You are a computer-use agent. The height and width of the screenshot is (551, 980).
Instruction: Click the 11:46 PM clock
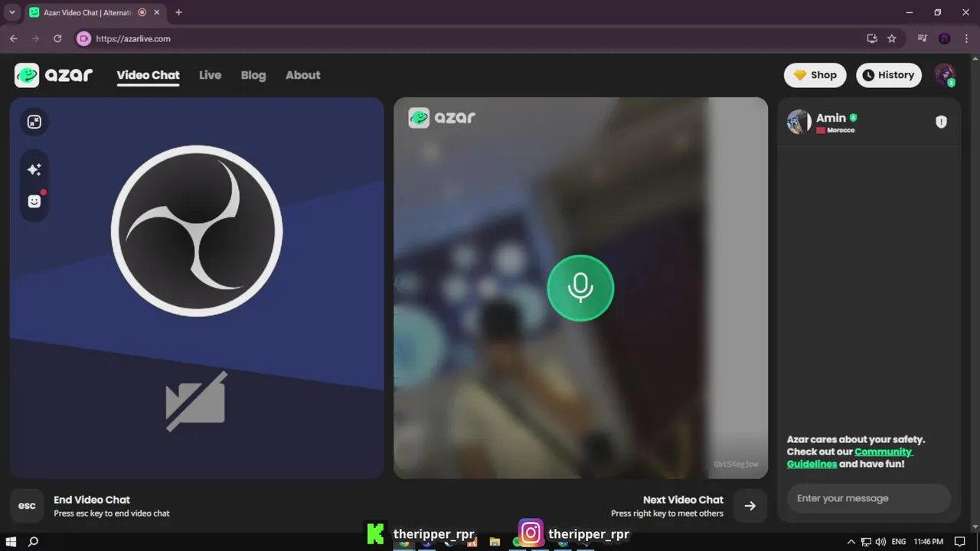[x=928, y=541]
